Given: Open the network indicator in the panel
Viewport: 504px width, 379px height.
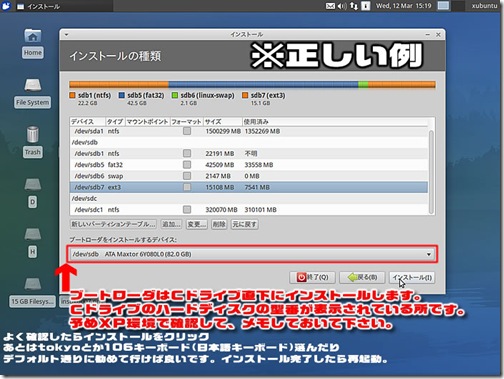Looking at the screenshot, I should 354,6.
